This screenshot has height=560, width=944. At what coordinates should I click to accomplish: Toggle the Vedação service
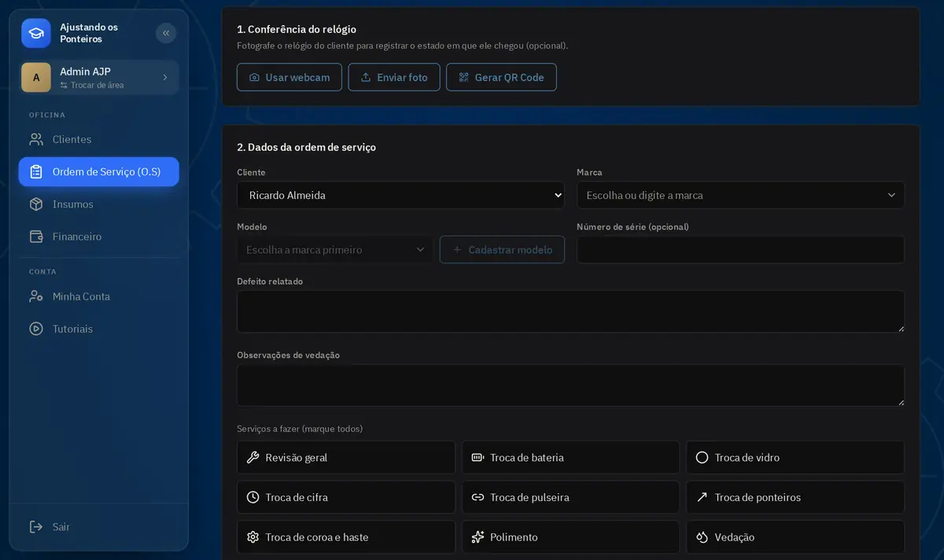pos(795,537)
